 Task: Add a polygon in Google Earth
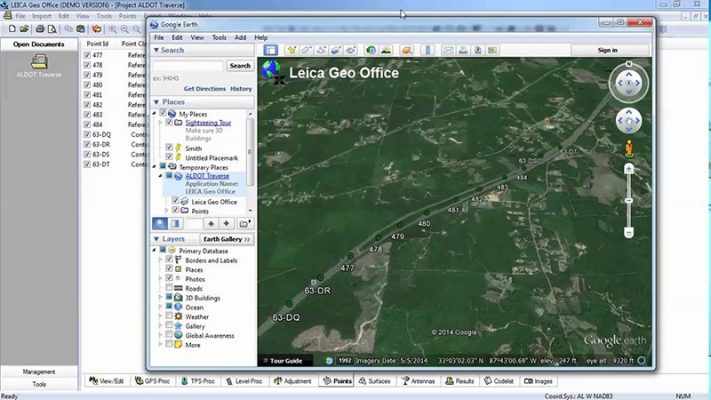tap(307, 50)
